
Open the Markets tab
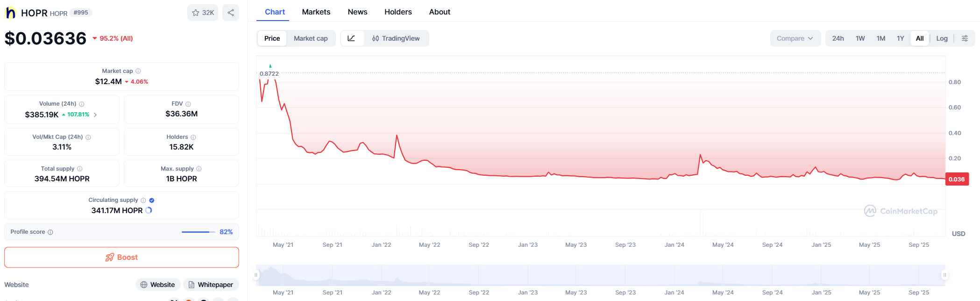316,12
